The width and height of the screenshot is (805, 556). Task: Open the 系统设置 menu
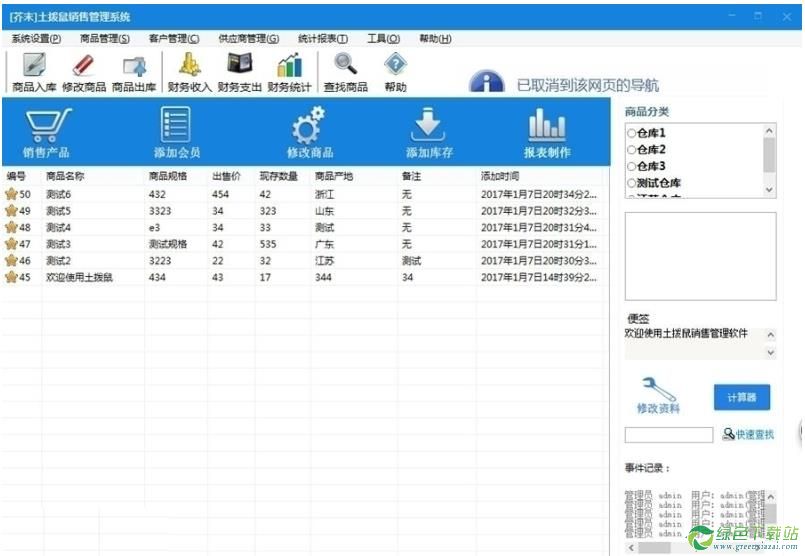pos(36,39)
